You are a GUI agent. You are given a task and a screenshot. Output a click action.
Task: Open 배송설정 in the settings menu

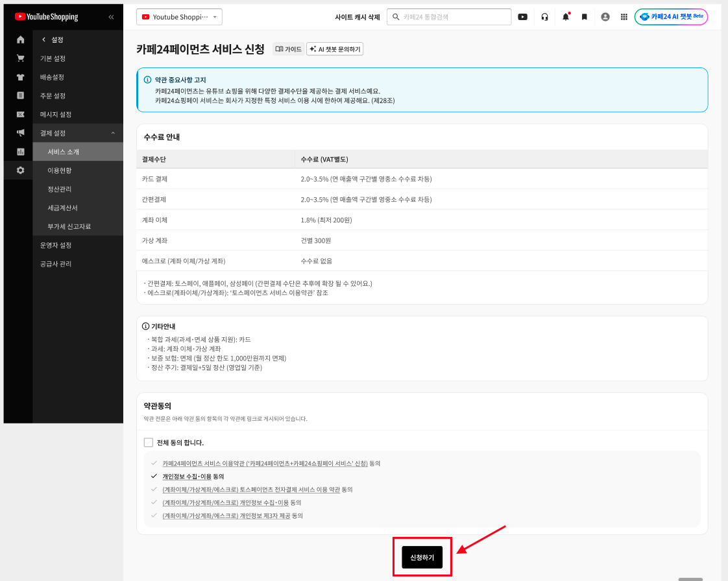(52, 77)
